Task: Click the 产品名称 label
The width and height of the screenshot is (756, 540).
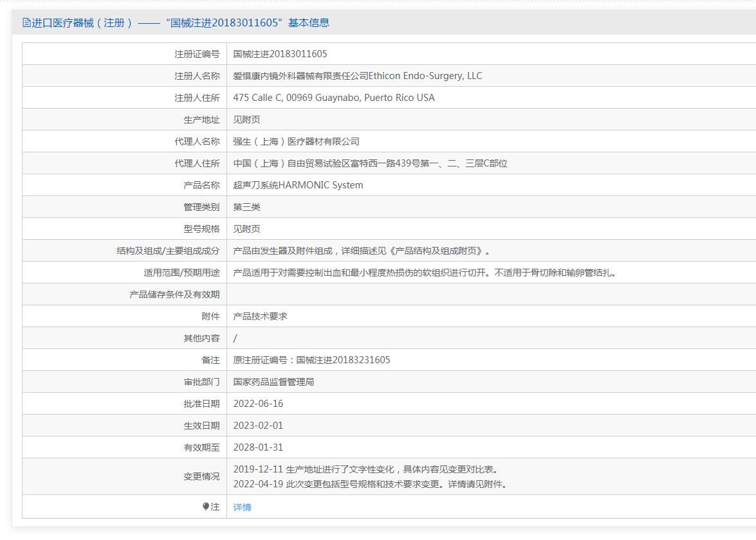Action: 201,185
